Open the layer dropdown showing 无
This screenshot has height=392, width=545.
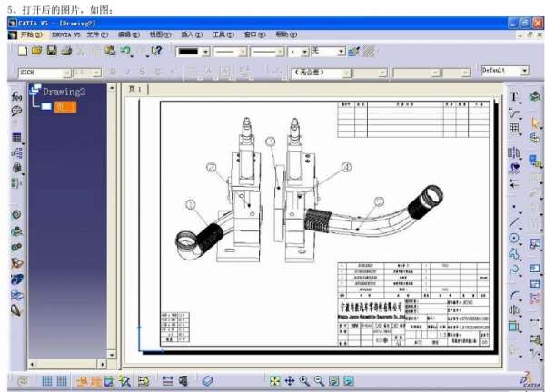click(342, 52)
